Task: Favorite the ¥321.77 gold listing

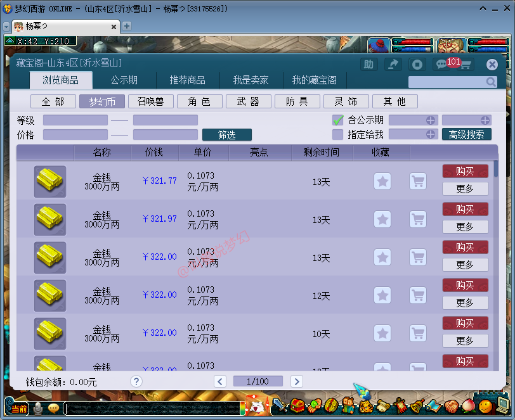Action: coord(382,181)
